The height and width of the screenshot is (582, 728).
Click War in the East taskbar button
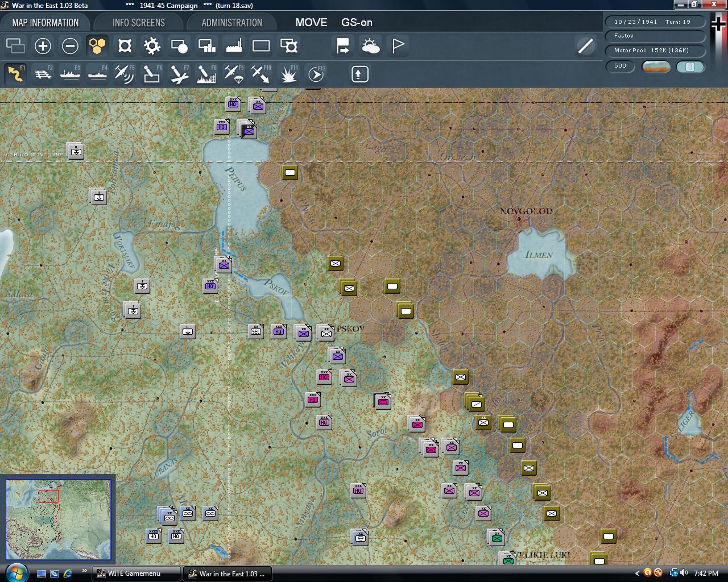(227, 573)
